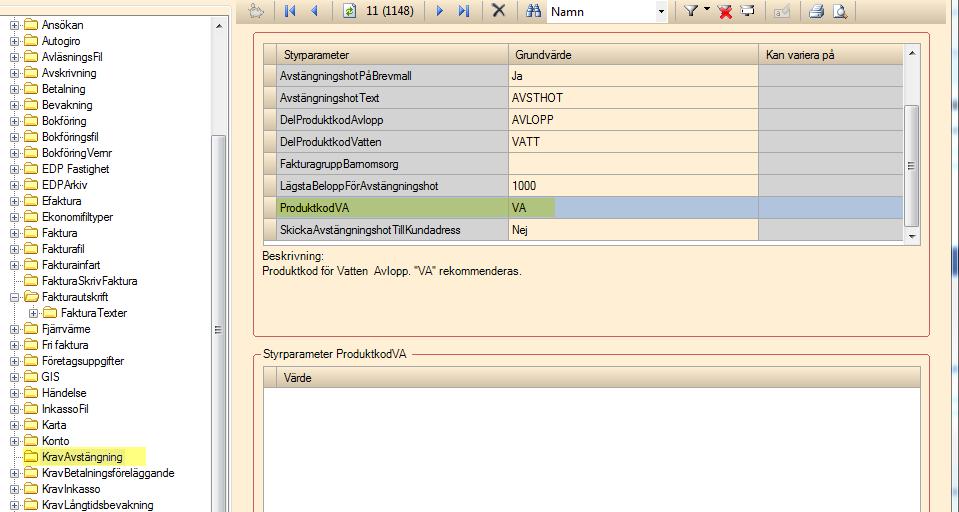Select the FakturagruppBarnomsorg row
This screenshot has height=512, width=959.
click(x=583, y=164)
